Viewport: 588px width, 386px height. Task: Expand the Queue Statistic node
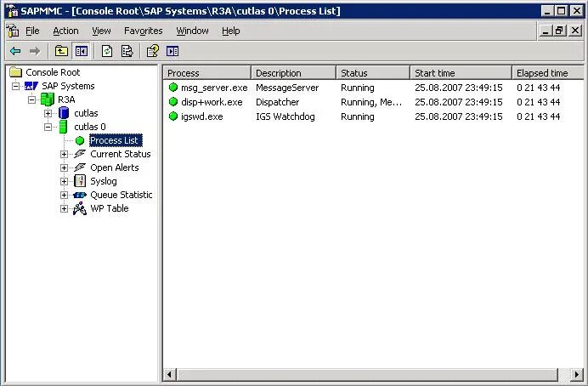click(x=64, y=195)
